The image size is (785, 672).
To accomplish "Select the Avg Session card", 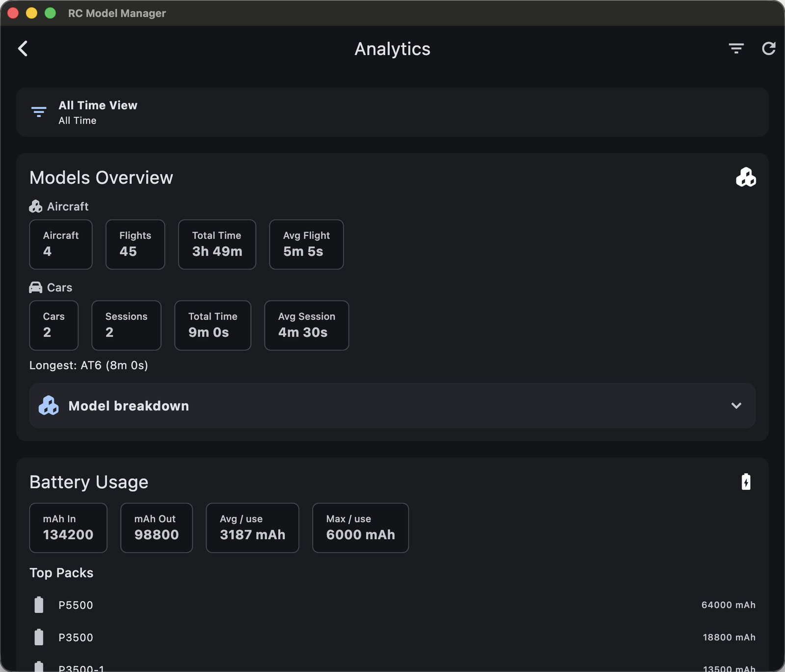I will [x=307, y=325].
